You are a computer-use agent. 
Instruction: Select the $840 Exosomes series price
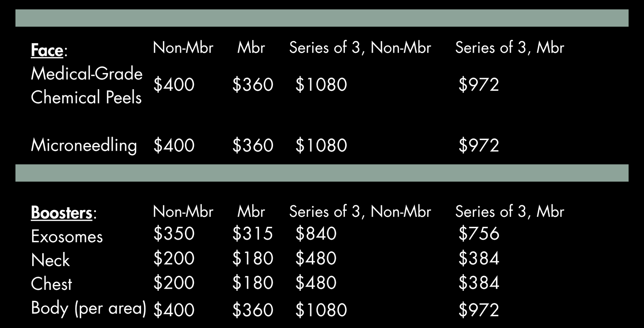(x=316, y=234)
